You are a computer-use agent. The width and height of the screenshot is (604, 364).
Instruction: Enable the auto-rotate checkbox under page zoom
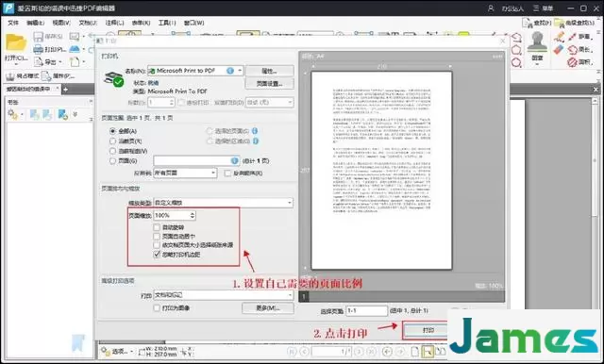click(157, 227)
